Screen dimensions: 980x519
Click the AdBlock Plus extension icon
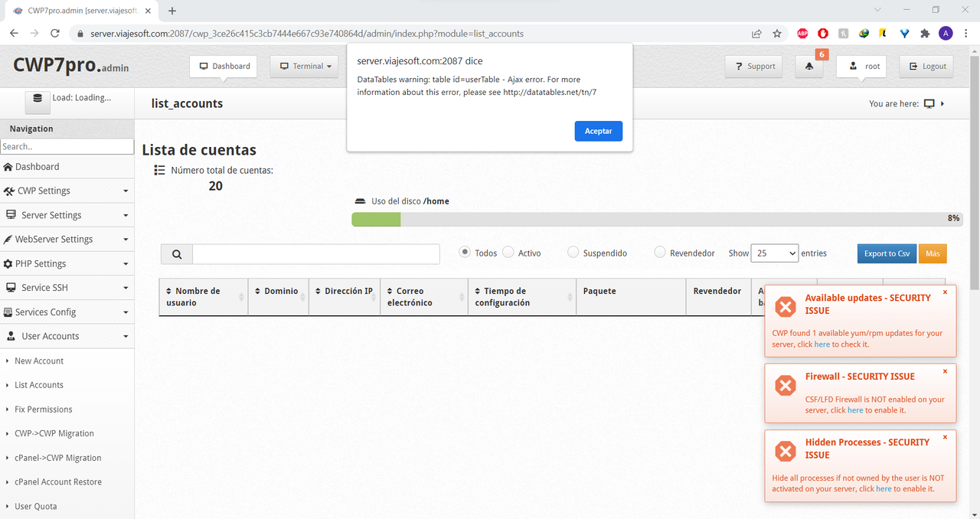click(802, 34)
